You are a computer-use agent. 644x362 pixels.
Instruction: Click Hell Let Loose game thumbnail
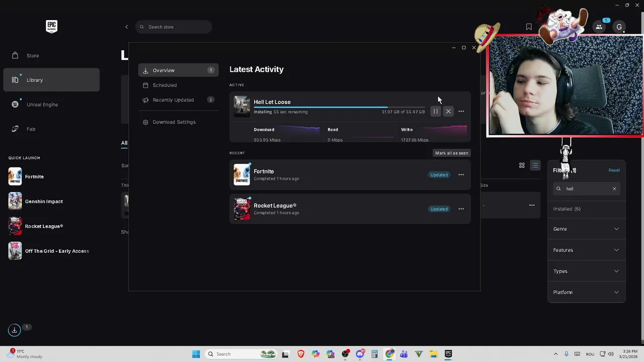click(x=242, y=107)
